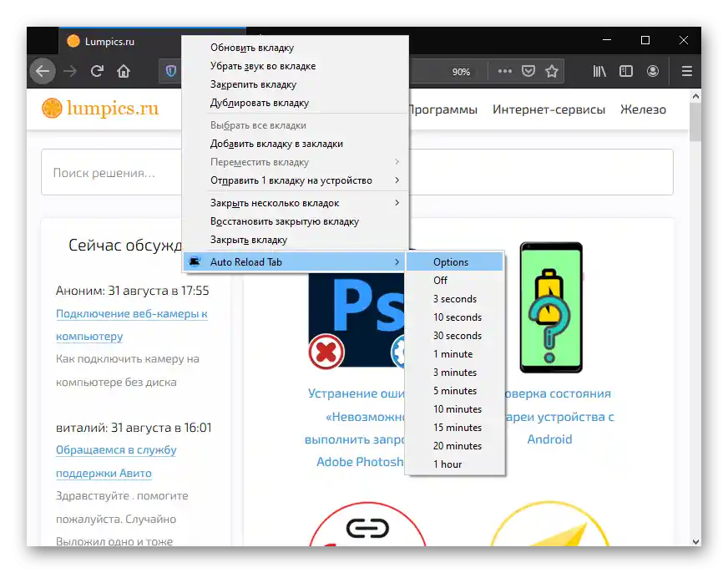
Task: Toggle the sidebar icon
Action: point(626,71)
